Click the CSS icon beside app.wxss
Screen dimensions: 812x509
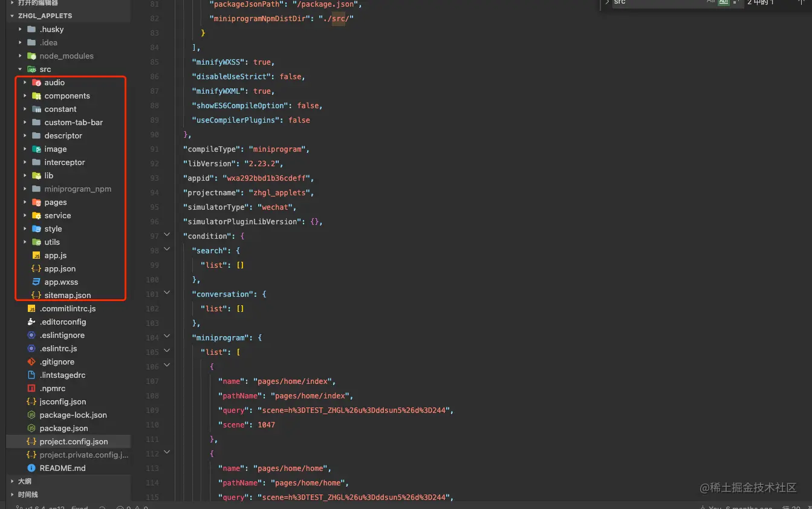[36, 282]
